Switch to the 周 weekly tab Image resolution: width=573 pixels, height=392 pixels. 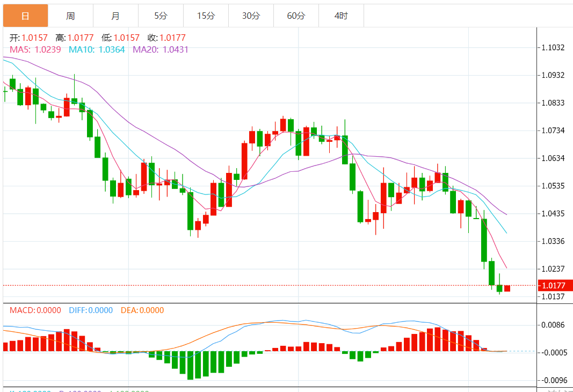70,16
